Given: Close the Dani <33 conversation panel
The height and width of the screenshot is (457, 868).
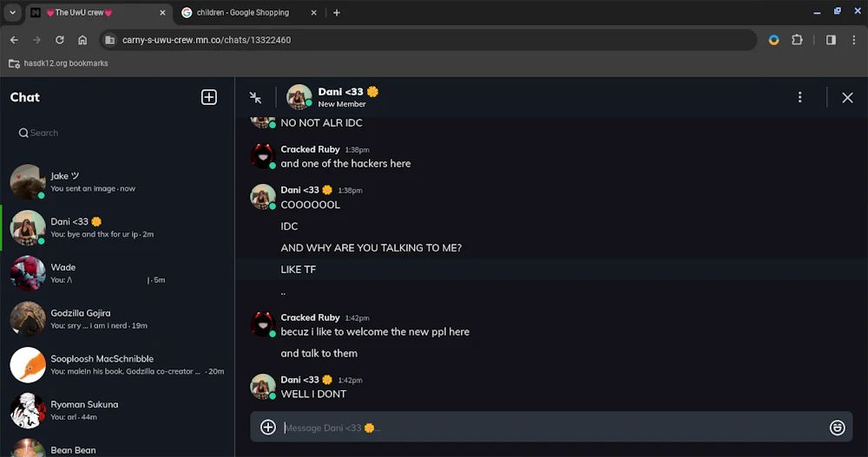Looking at the screenshot, I should pos(847,98).
